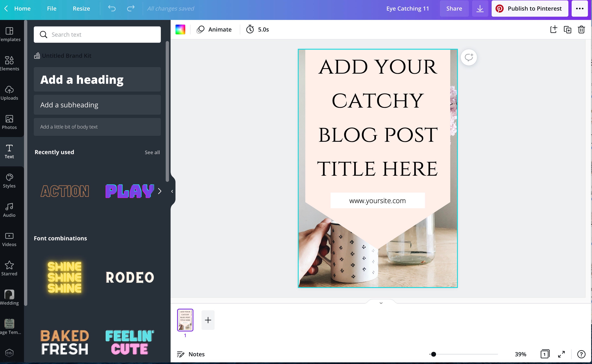Change the 5.0s page duration
Image resolution: width=592 pixels, height=364 pixels.
tap(257, 29)
